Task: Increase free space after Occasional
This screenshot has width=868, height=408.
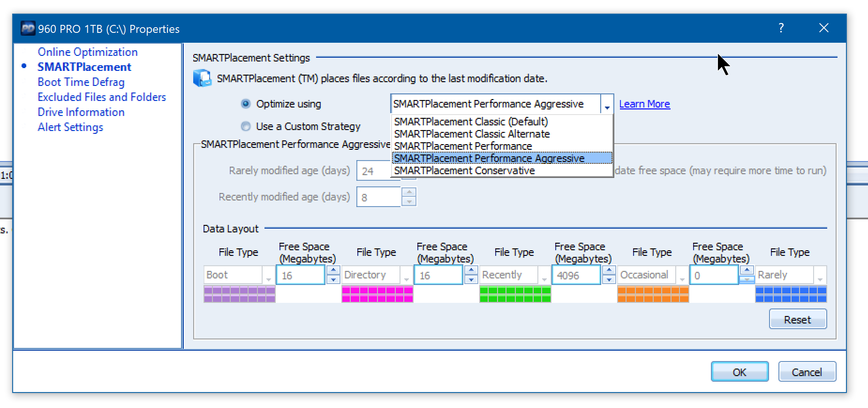Action: point(747,270)
